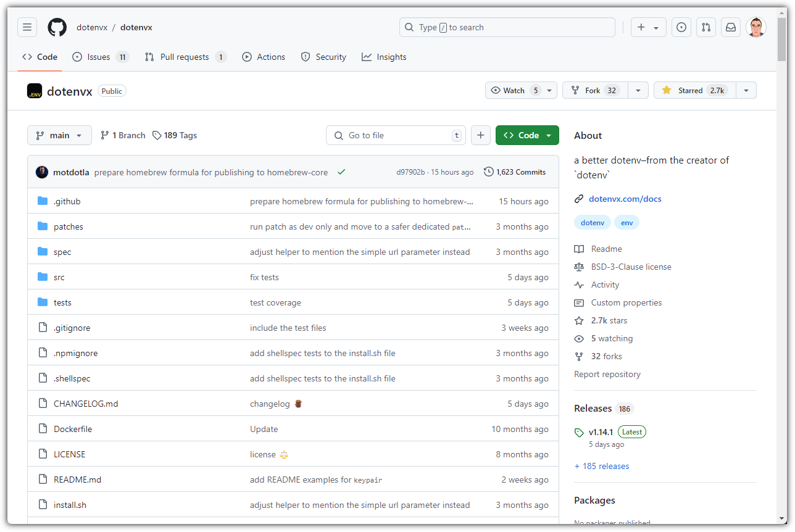The image size is (795, 532).
Task: Click the install.sh file icon
Action: tap(43, 505)
